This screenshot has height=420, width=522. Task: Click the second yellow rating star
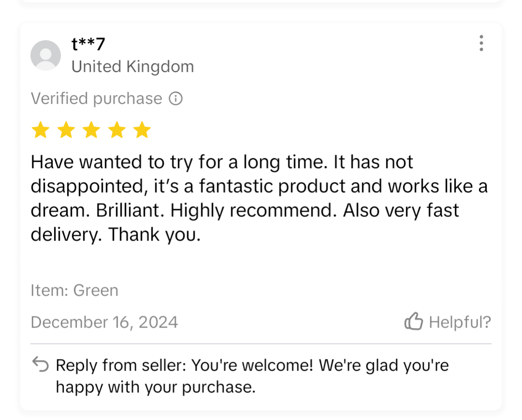[x=66, y=130]
